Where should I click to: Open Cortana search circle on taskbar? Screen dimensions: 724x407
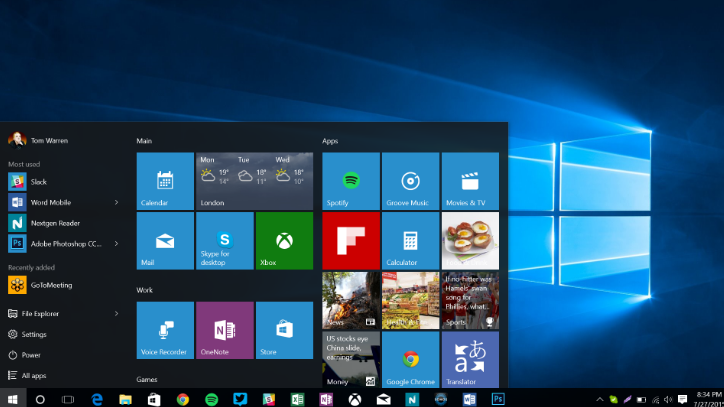(40, 399)
